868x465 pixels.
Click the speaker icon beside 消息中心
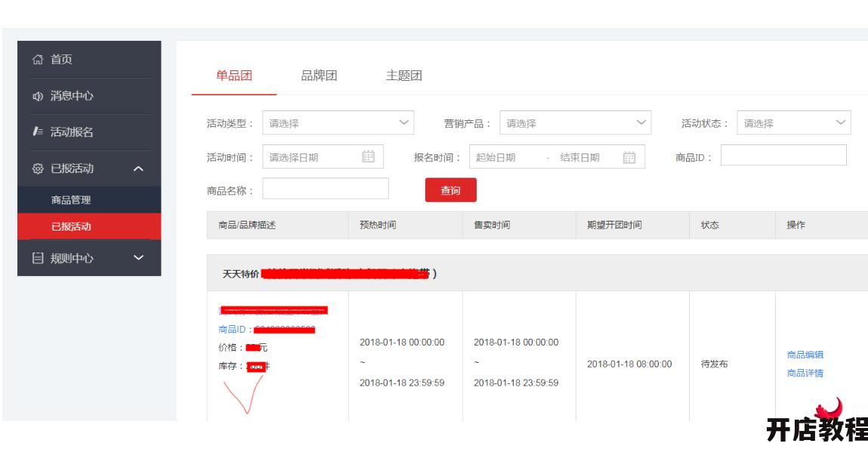[38, 96]
